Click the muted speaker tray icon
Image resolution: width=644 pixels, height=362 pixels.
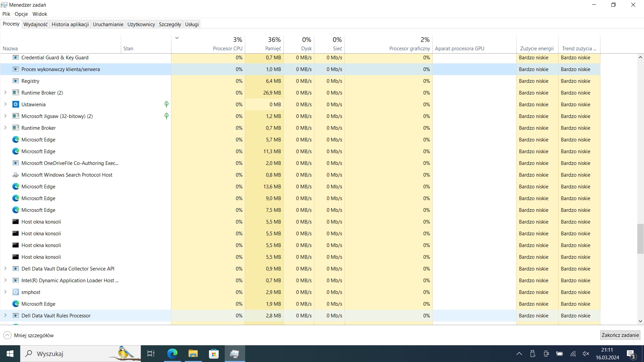coord(586,354)
